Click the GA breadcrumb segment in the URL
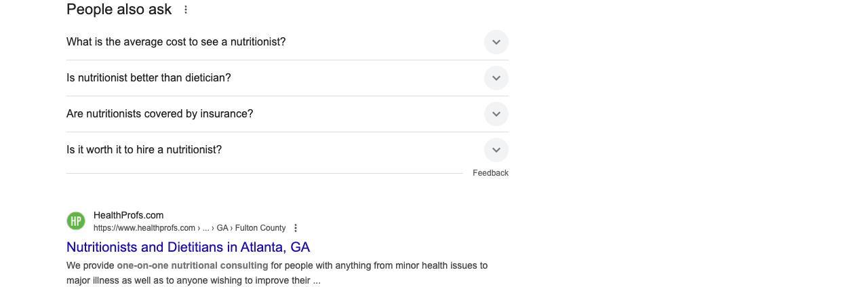 click(222, 228)
